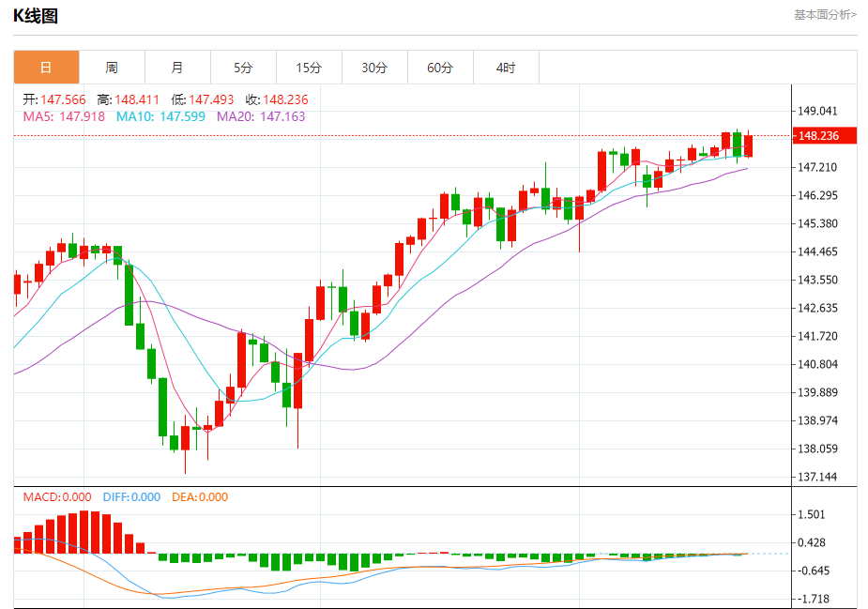868x609 pixels.
Task: Switch to the 周 weekly tab
Action: pyautogui.click(x=112, y=68)
